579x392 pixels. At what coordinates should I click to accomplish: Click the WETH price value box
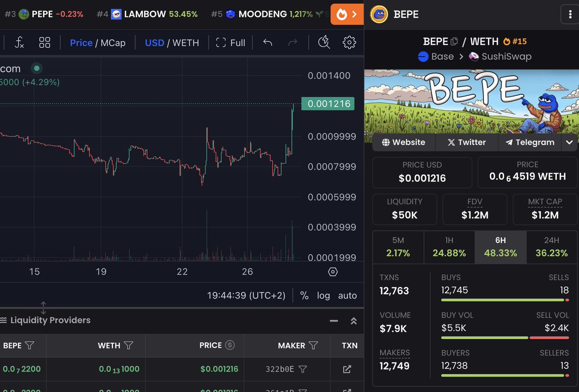point(527,172)
